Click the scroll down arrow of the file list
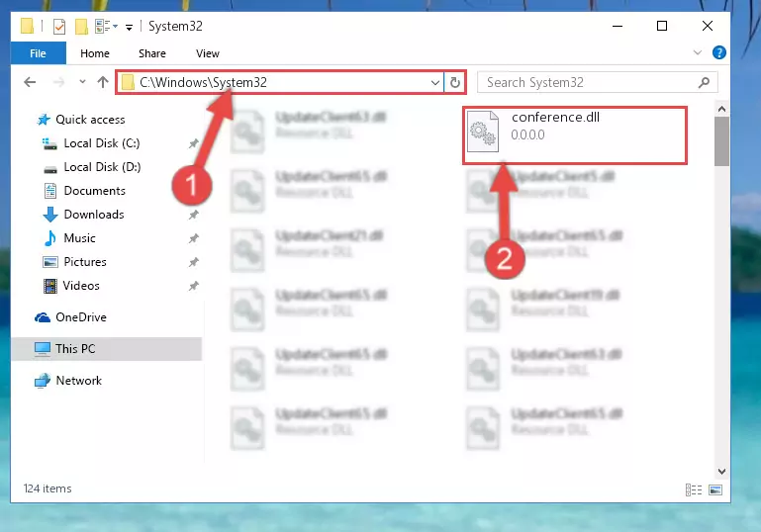The image size is (761, 532). [x=721, y=472]
